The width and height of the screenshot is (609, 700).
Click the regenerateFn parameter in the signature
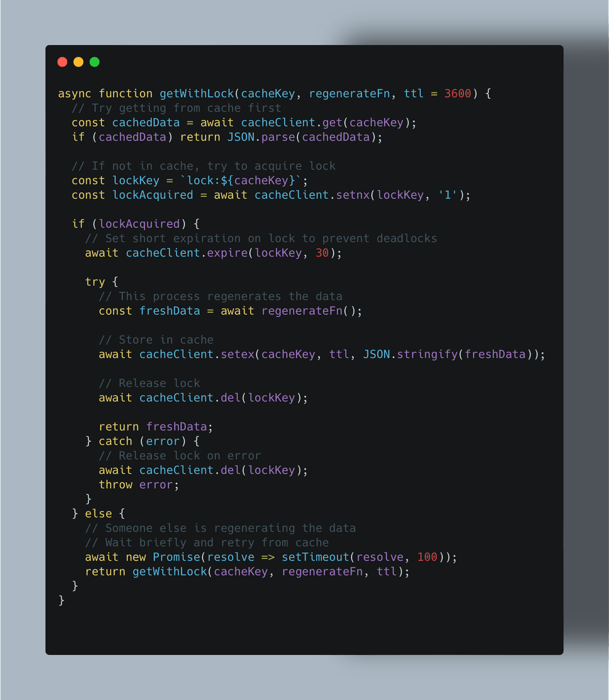(x=351, y=93)
